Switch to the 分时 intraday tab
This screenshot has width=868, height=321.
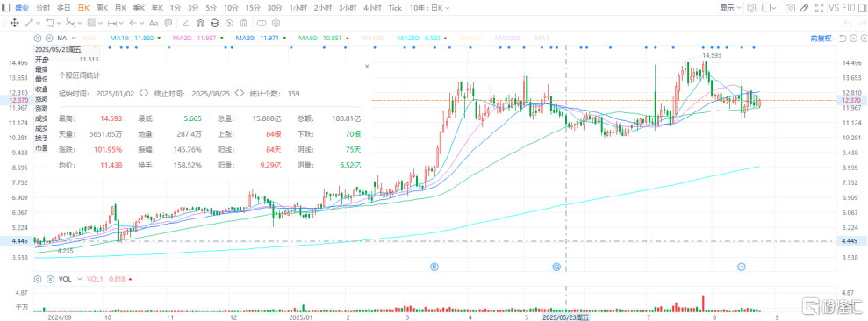[43, 8]
